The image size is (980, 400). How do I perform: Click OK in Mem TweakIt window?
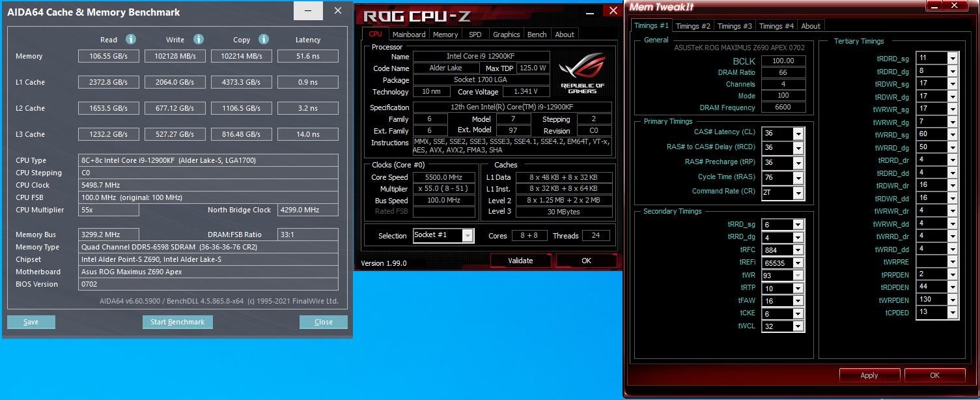(935, 375)
